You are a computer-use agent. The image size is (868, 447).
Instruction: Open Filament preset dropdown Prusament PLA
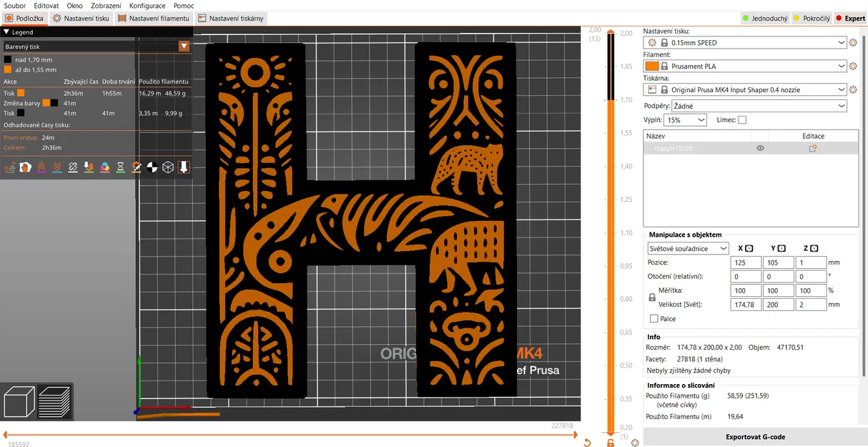(x=745, y=67)
